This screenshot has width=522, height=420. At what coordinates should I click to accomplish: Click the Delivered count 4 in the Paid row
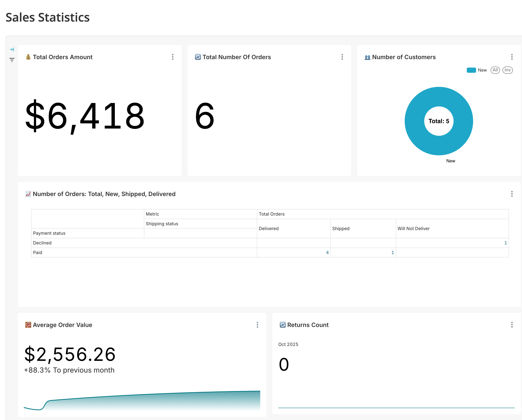click(327, 252)
